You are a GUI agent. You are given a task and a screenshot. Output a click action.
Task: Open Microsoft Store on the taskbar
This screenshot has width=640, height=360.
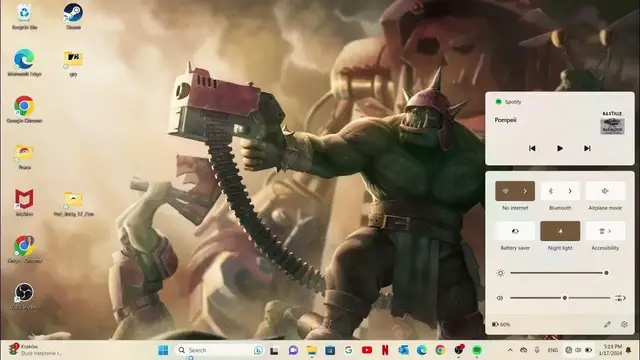pos(330,350)
